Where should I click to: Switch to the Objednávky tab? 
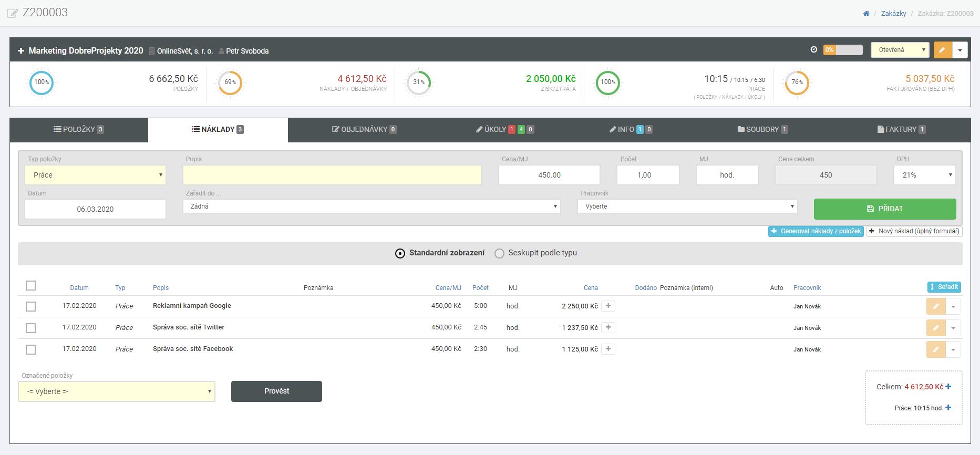[364, 130]
